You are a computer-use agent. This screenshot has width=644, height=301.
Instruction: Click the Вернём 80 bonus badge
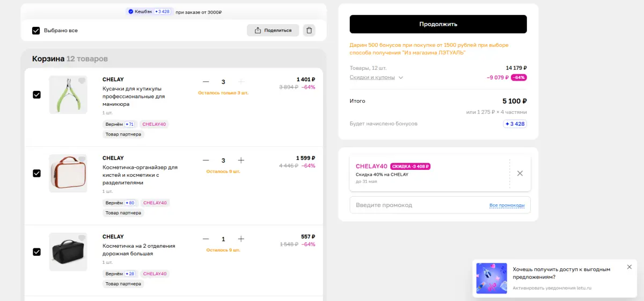tap(120, 203)
